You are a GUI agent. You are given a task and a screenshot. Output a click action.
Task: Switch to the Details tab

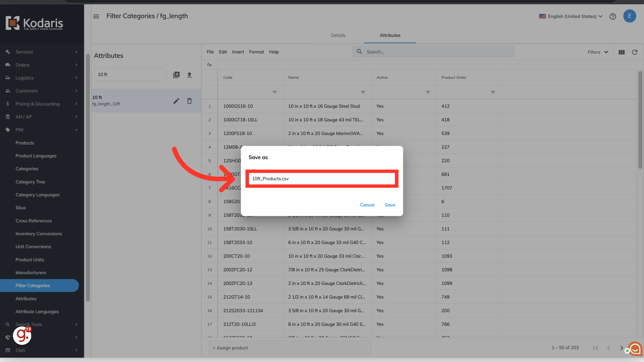point(338,36)
